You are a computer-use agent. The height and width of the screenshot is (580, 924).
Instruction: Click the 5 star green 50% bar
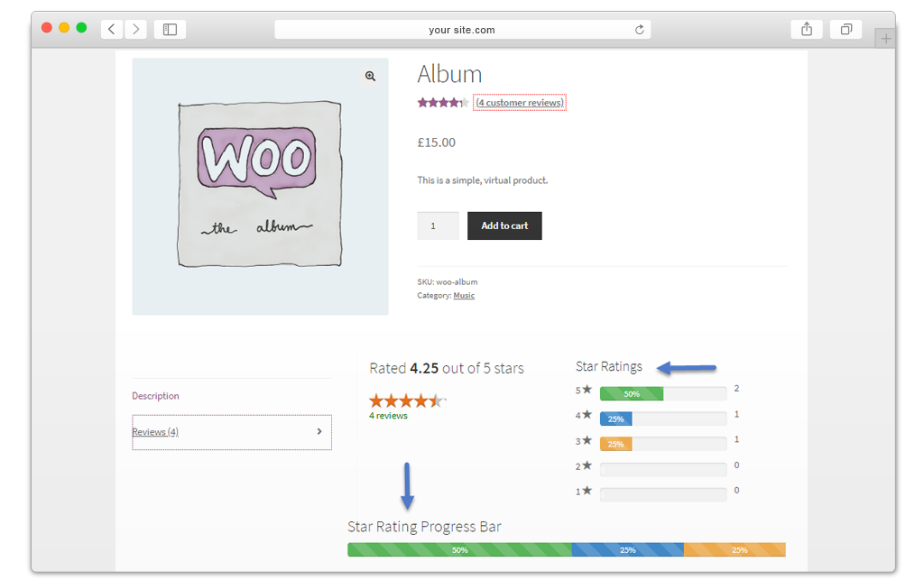tap(632, 393)
